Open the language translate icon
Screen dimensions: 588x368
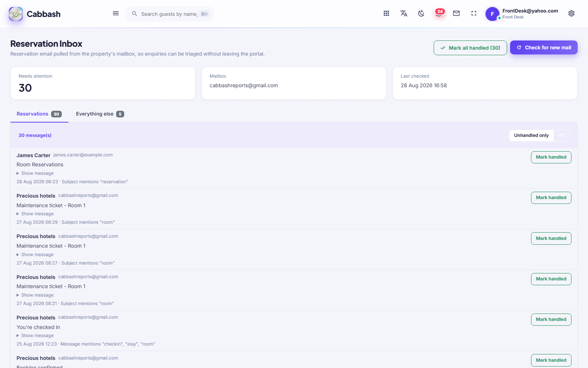pos(404,14)
